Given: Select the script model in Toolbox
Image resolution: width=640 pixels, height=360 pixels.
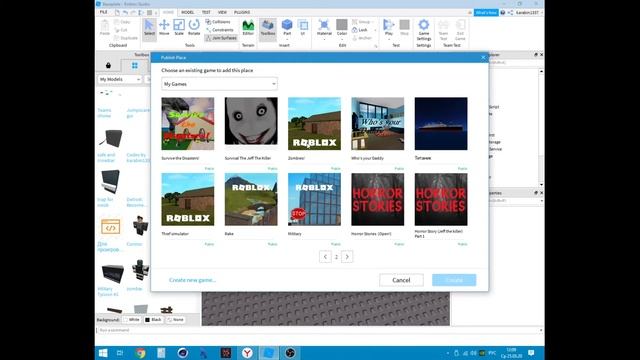Looking at the screenshot, I should point(111,227).
